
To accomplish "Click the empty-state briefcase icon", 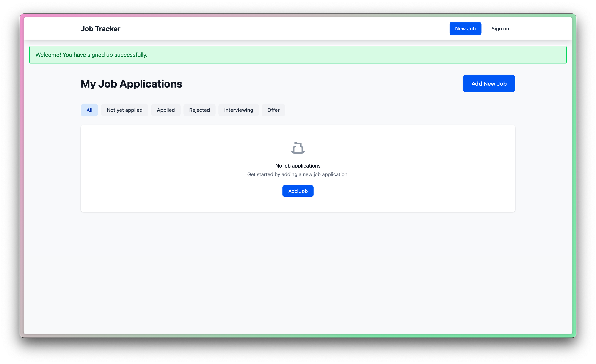I will [x=298, y=148].
